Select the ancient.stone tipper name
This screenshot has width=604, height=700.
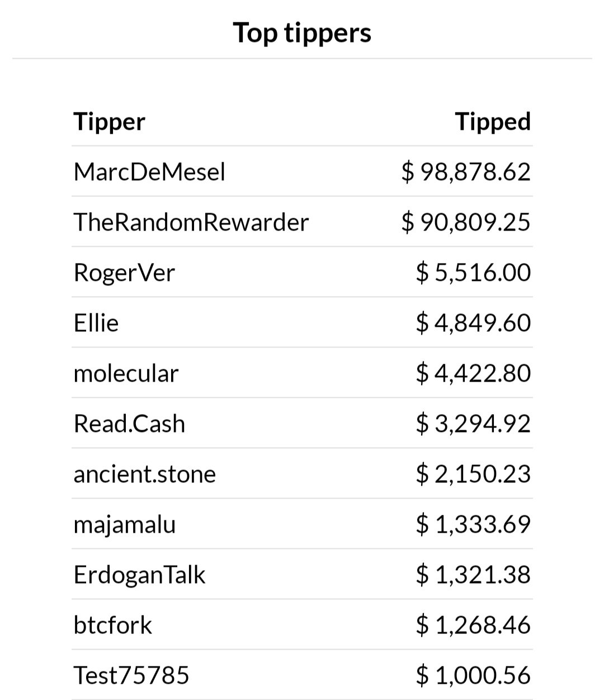145,474
